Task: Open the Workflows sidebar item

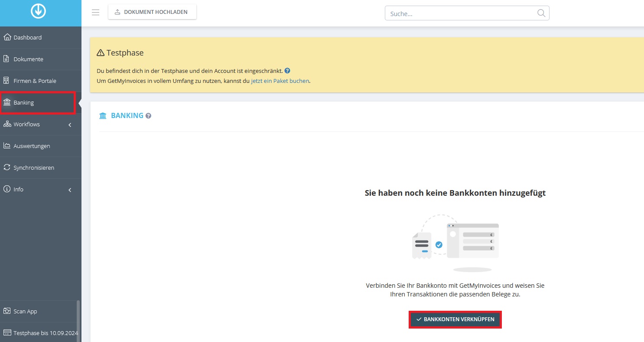Action: 41,124
